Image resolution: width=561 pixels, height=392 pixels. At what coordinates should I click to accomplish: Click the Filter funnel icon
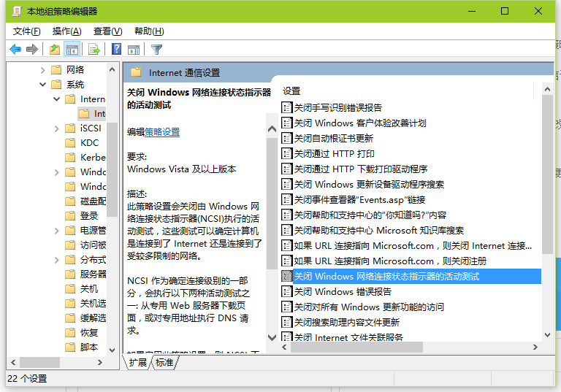[156, 50]
